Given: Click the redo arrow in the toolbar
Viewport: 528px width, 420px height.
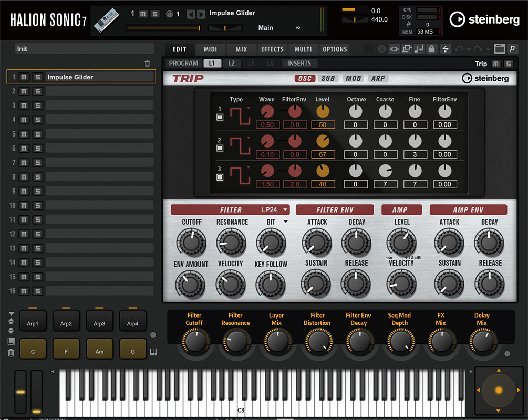Looking at the screenshot, I should (478, 49).
